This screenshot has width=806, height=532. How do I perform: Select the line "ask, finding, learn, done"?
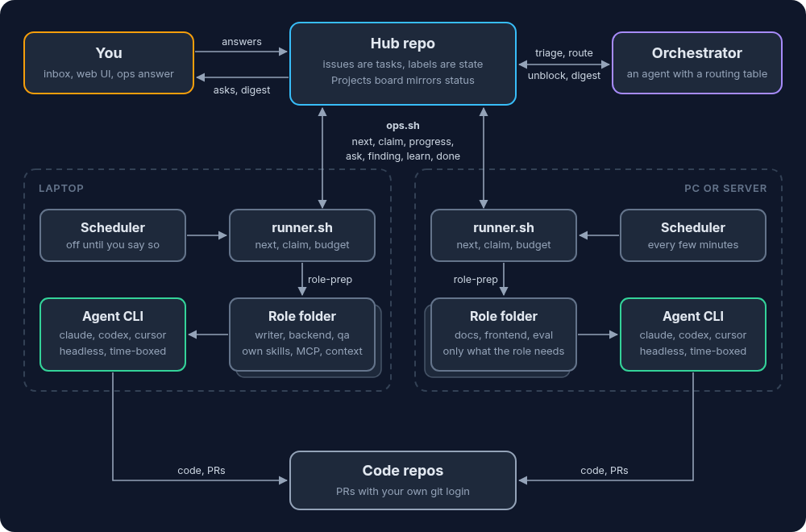[x=403, y=156]
